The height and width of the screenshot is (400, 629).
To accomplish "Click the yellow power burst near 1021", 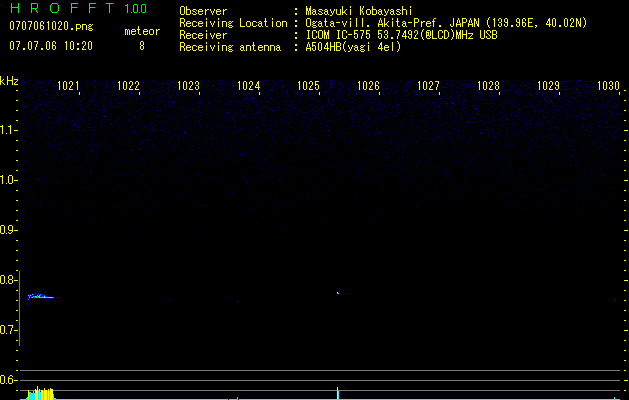I will [x=40, y=393].
